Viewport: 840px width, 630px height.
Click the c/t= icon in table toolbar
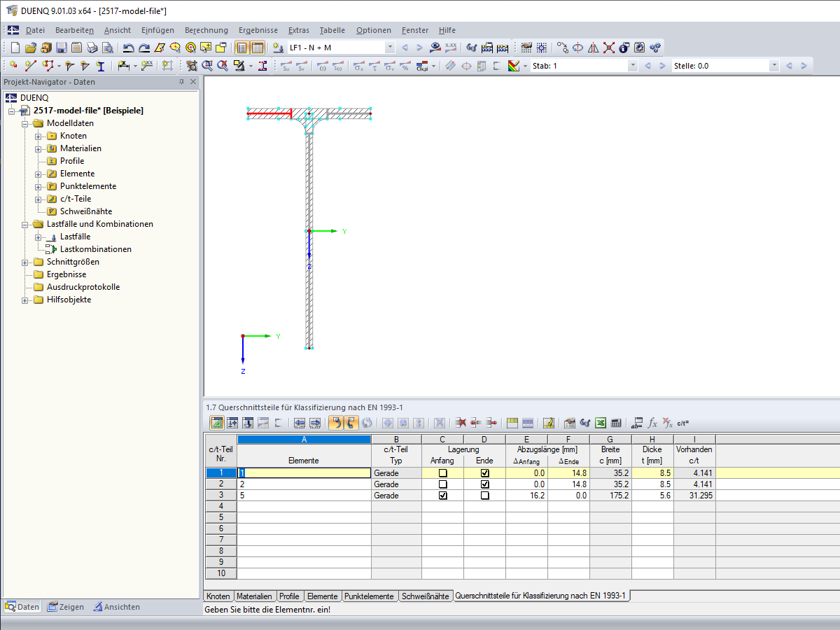(x=682, y=423)
